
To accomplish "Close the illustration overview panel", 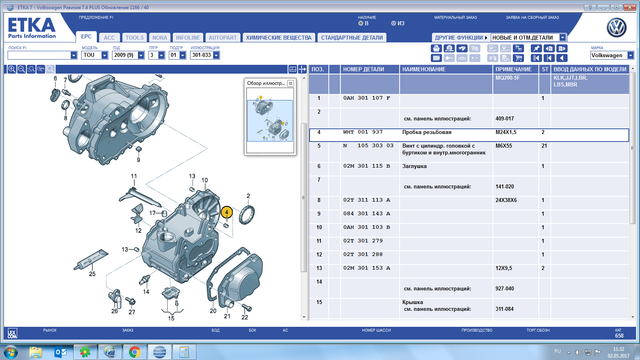I will (x=290, y=83).
